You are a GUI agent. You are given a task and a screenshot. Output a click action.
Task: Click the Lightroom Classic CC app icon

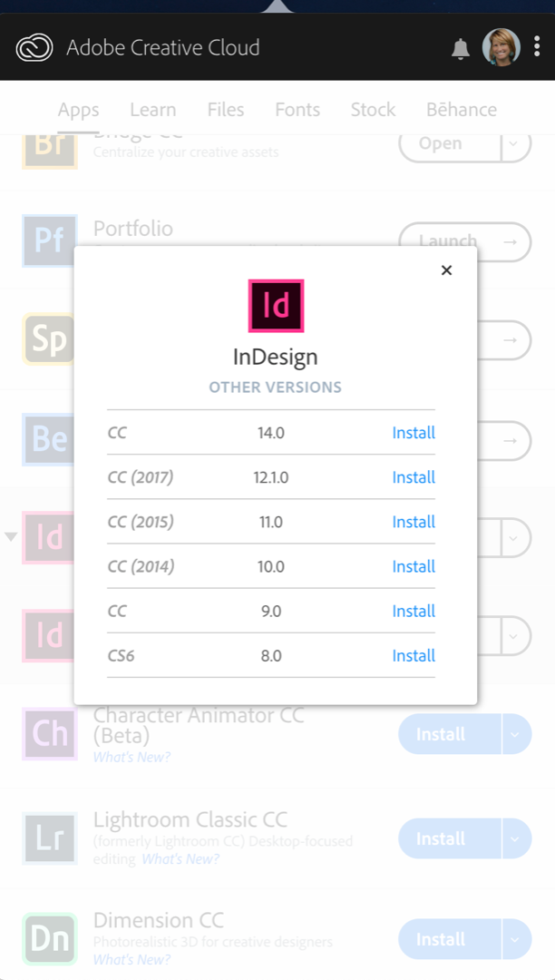(50, 838)
